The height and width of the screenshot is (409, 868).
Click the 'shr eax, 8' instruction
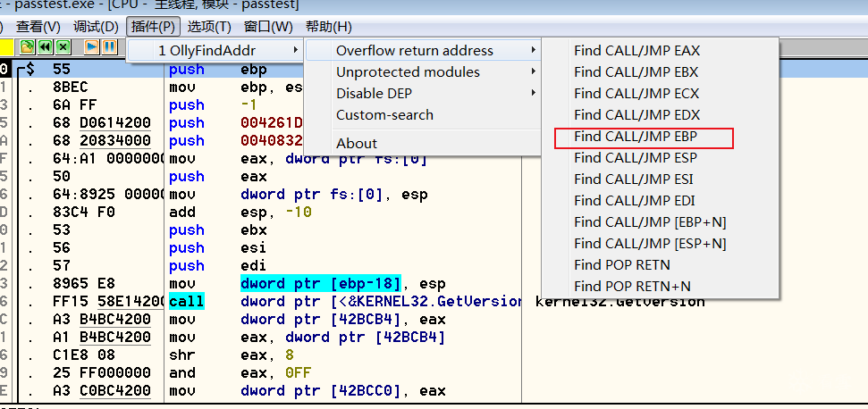tap(232, 355)
